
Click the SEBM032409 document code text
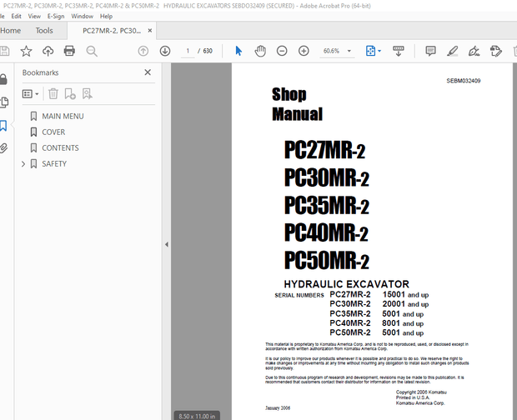(464, 81)
